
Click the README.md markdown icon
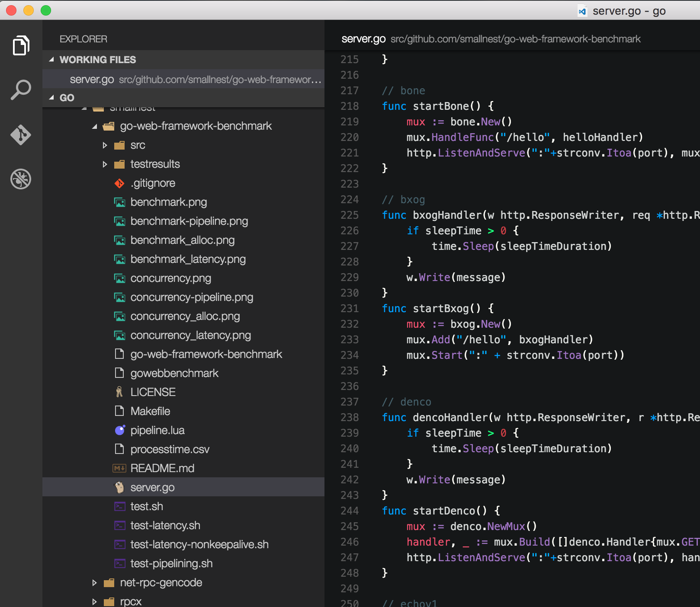119,468
